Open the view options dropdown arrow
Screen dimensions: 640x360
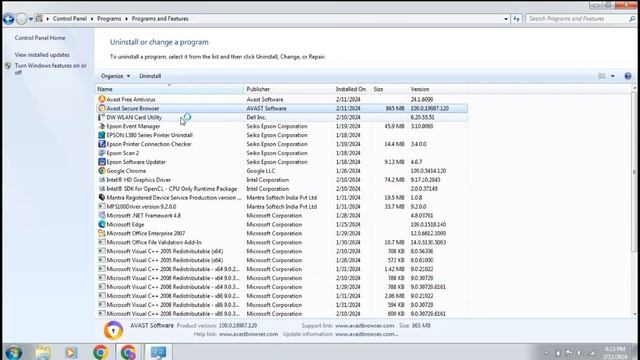(x=613, y=76)
